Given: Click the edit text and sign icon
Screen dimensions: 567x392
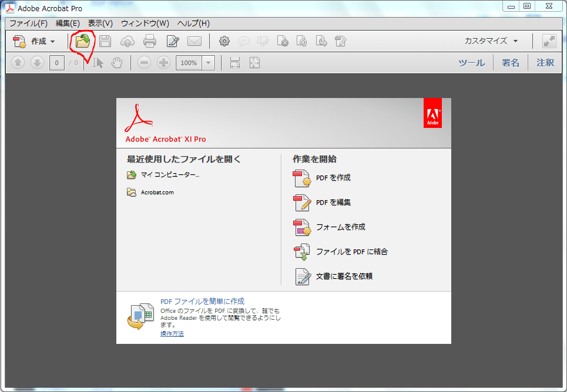Looking at the screenshot, I should tap(173, 41).
